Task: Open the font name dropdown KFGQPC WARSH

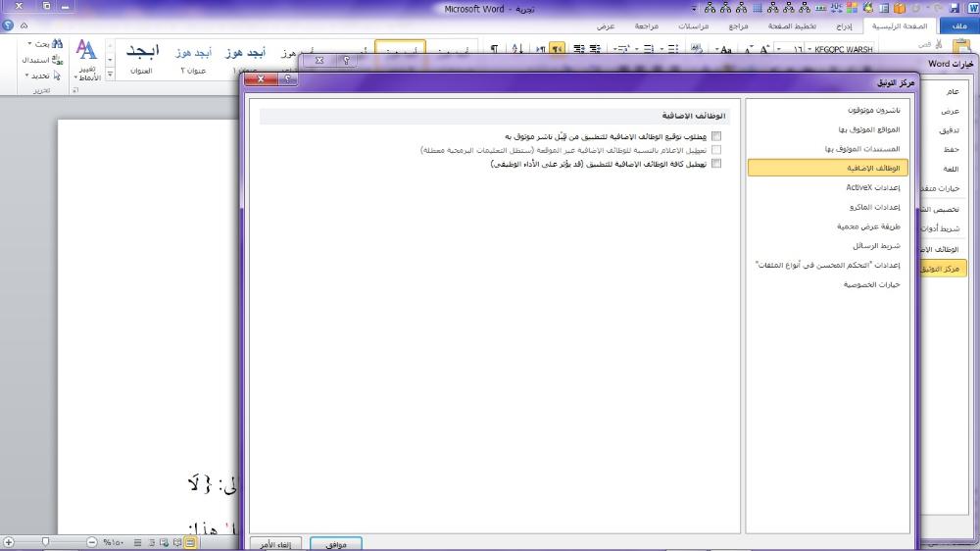Action: click(x=809, y=49)
